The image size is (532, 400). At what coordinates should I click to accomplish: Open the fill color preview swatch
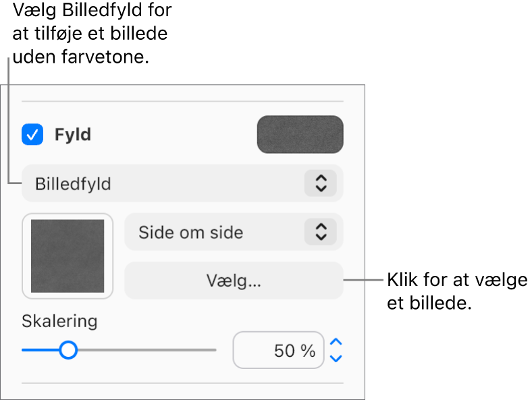pos(300,134)
